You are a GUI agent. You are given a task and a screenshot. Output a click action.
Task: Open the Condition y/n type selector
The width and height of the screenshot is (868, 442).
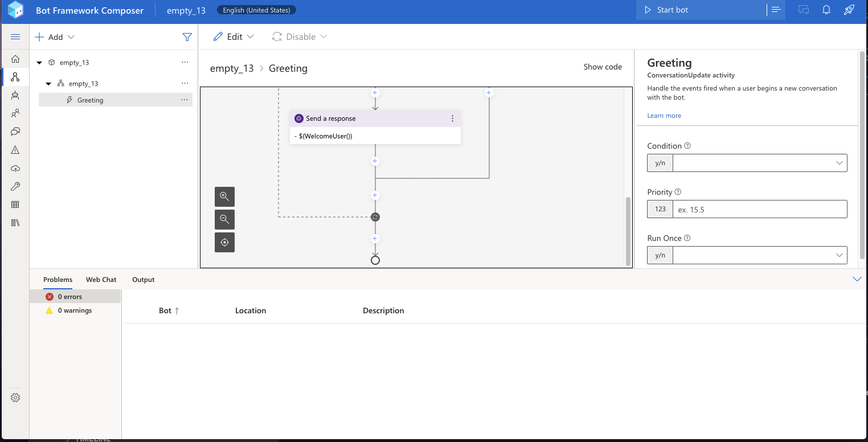(x=660, y=163)
